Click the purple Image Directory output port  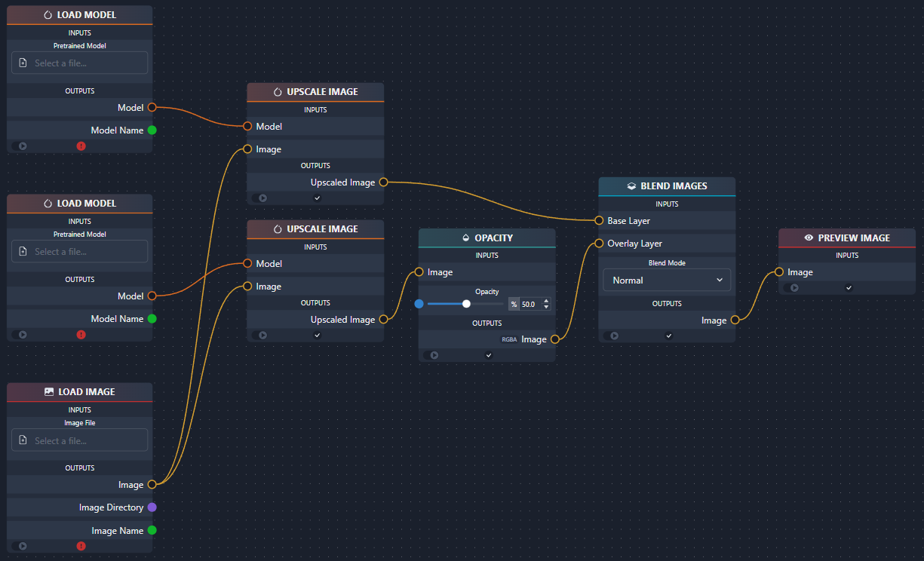(152, 507)
